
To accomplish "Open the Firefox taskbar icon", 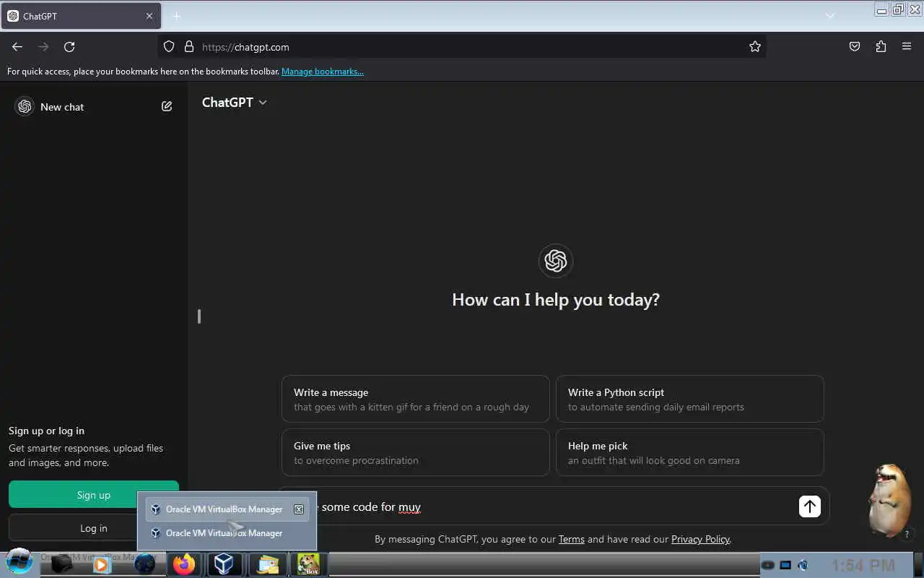I will [184, 564].
